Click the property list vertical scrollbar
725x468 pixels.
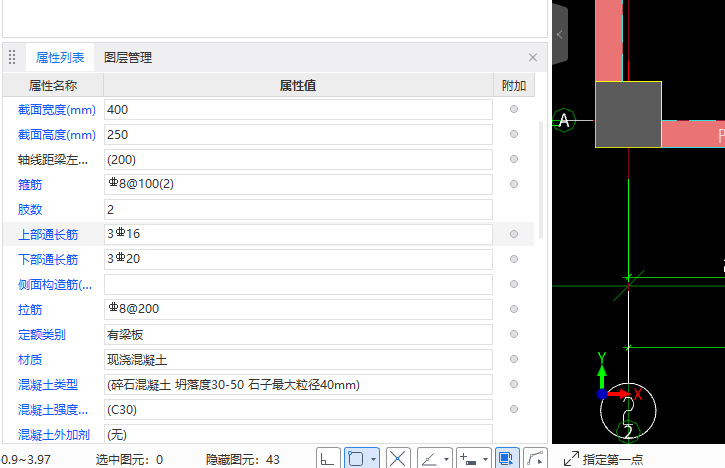click(541, 180)
